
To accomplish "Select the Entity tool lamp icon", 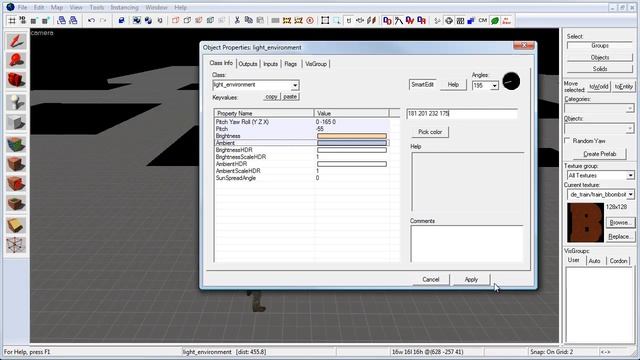I will 16,102.
